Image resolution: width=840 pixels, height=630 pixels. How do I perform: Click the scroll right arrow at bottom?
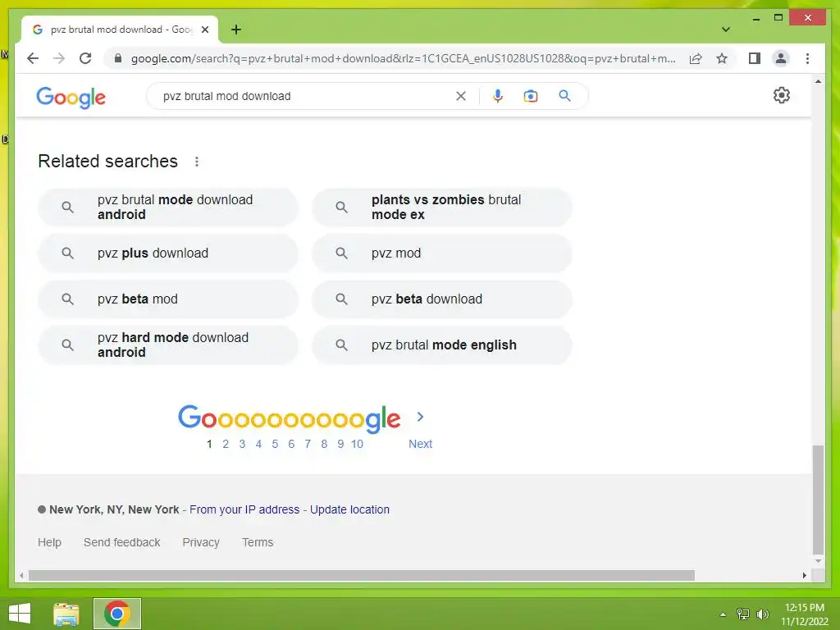pos(804,575)
